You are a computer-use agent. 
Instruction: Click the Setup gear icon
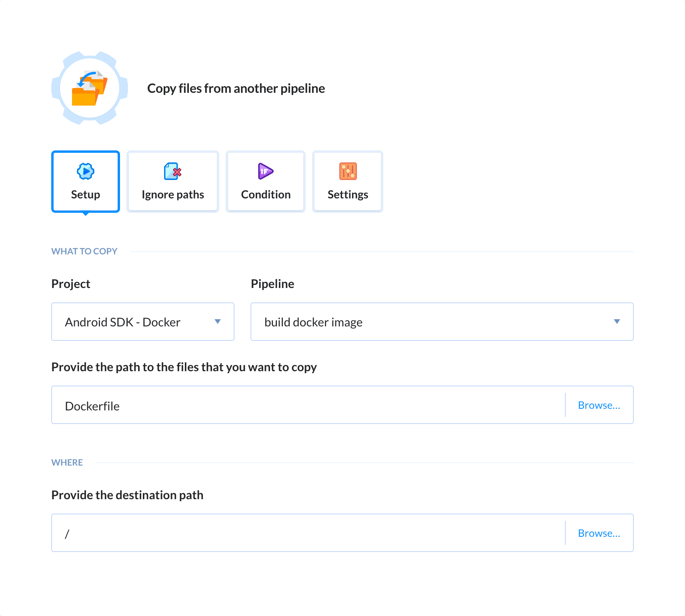coord(85,171)
